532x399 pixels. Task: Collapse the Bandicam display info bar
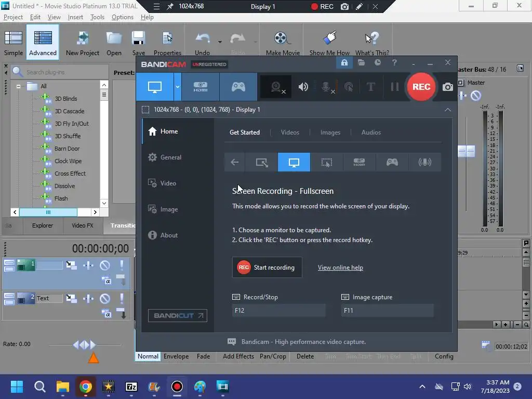point(448,110)
